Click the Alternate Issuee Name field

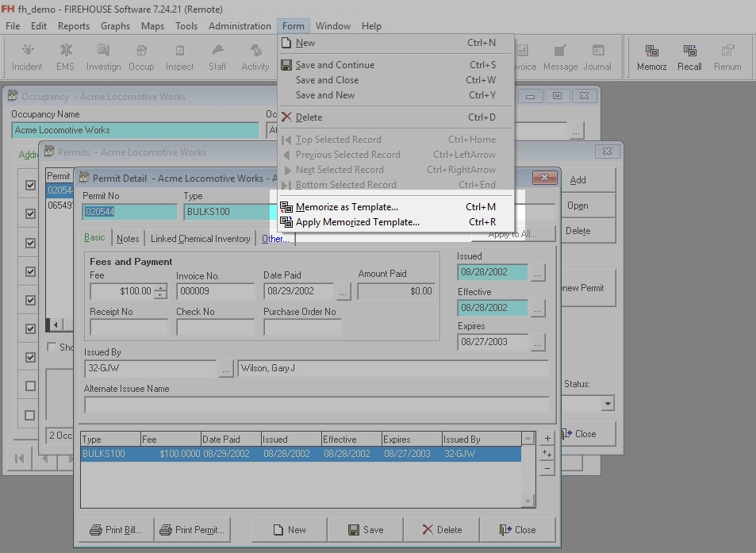[317, 405]
